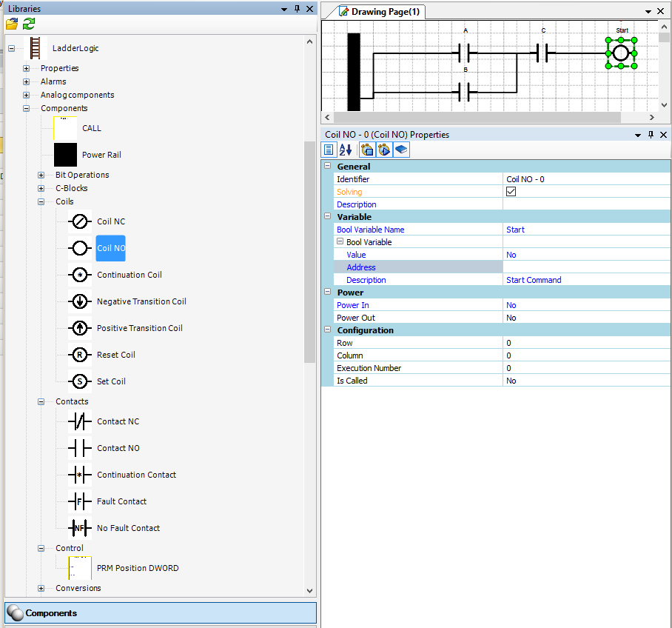The height and width of the screenshot is (628, 672).
Task: Select the Positive Transition Coil icon
Action: pyautogui.click(x=80, y=328)
